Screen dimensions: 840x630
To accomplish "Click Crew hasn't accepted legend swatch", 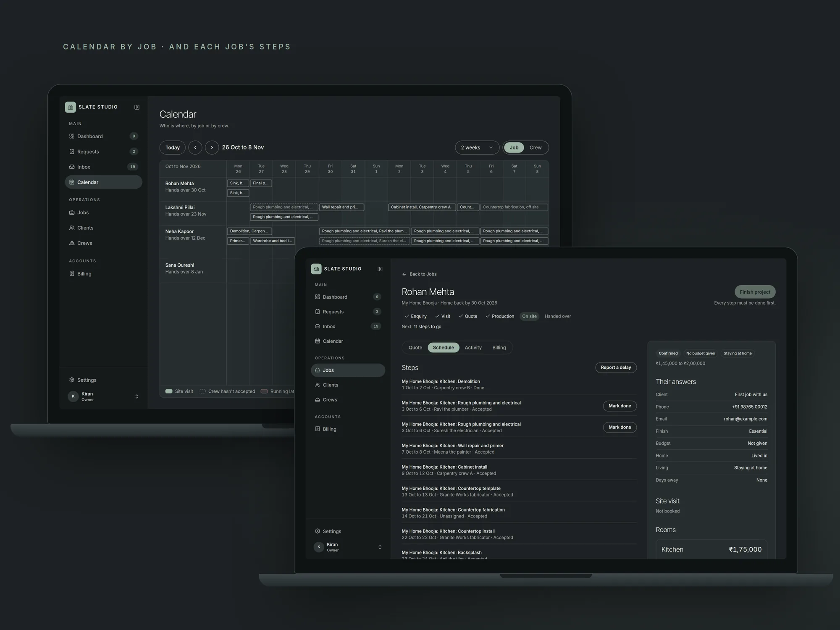I will [x=202, y=391].
